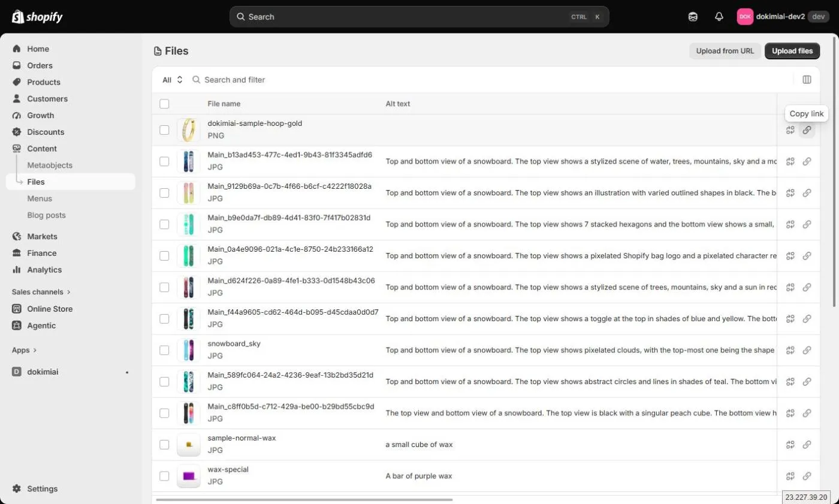
Task: Check the snowboard_sky file checkbox
Action: tap(164, 350)
